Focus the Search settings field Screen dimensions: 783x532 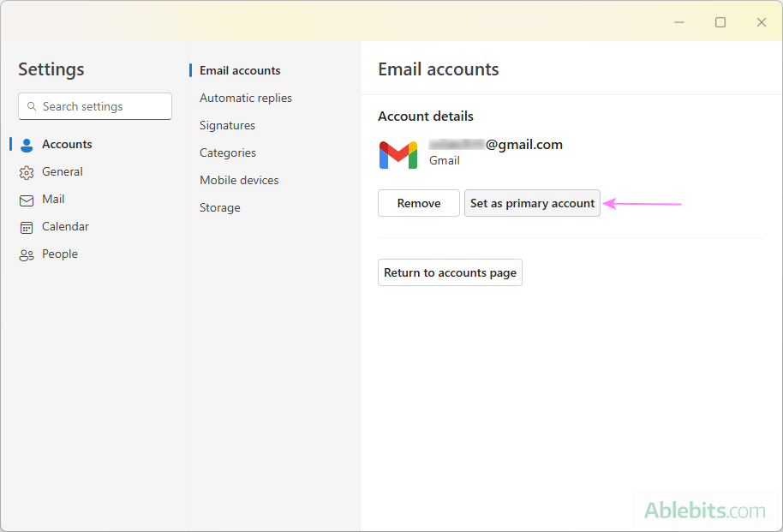click(x=95, y=106)
